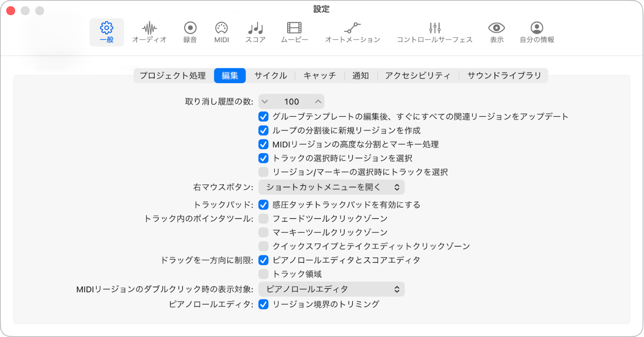Toggle MIDIリージョンの高度な分割とマーキー処理 checkbox
The width and height of the screenshot is (644, 337).
click(x=263, y=144)
